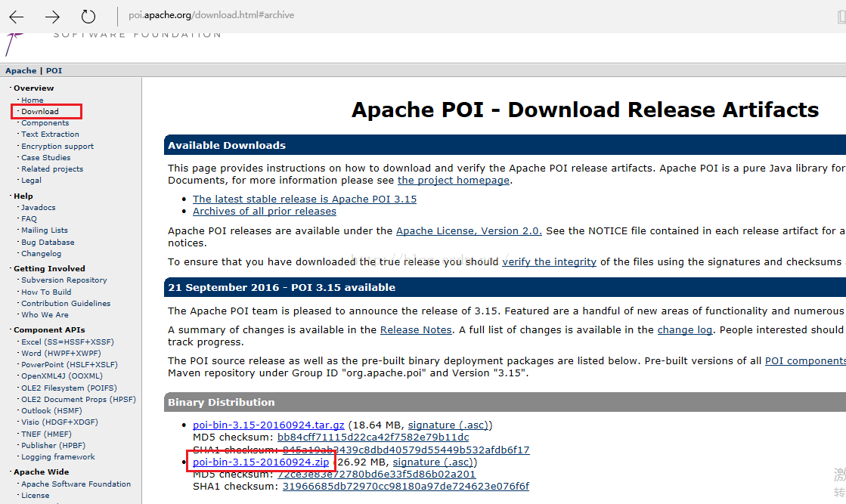The height and width of the screenshot is (504, 846).
Task: Open Encryption support sidebar item
Action: [57, 146]
